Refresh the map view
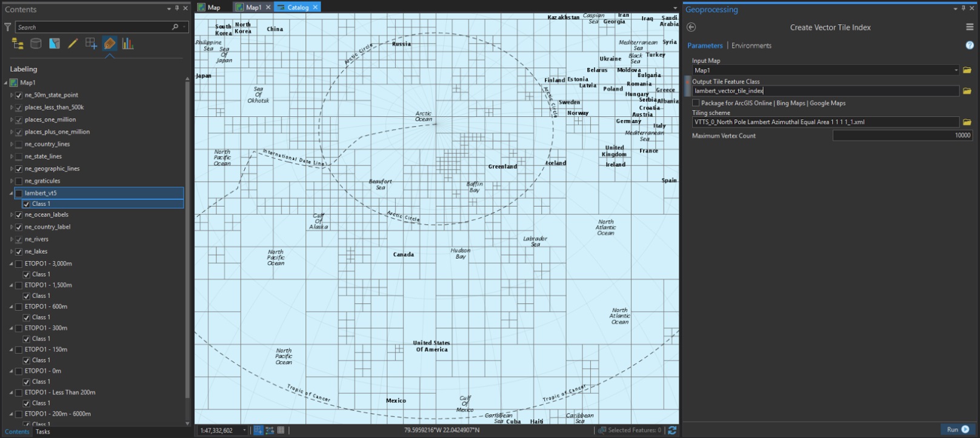Viewport: 980px width, 438px height. click(672, 430)
